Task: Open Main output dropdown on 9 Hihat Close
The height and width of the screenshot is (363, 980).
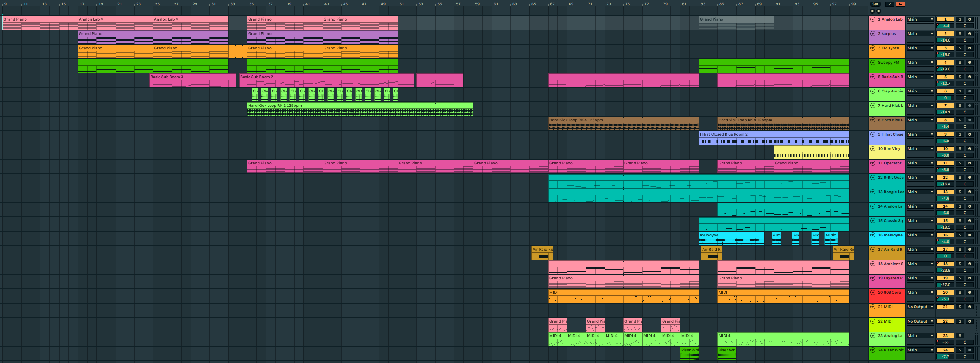Action: [x=920, y=134]
